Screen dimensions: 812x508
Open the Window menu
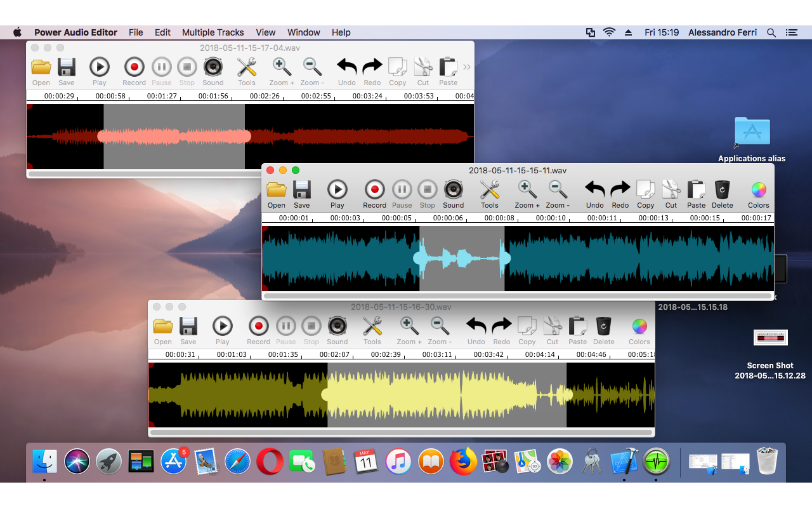point(303,32)
